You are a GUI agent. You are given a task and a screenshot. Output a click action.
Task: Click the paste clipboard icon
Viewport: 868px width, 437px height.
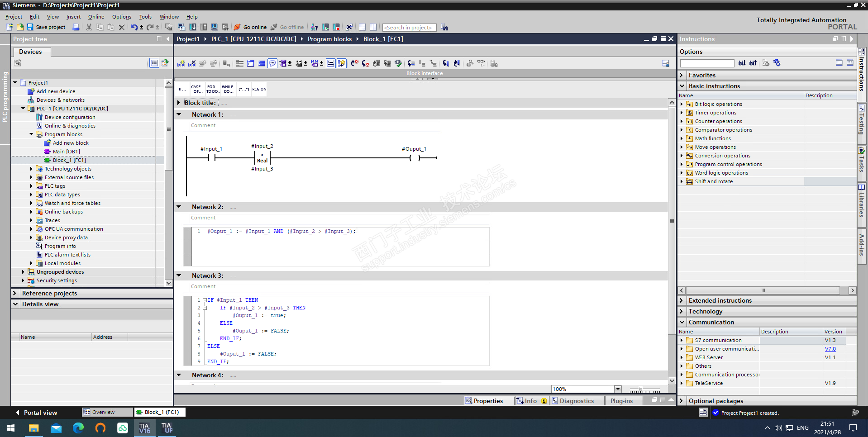[111, 27]
